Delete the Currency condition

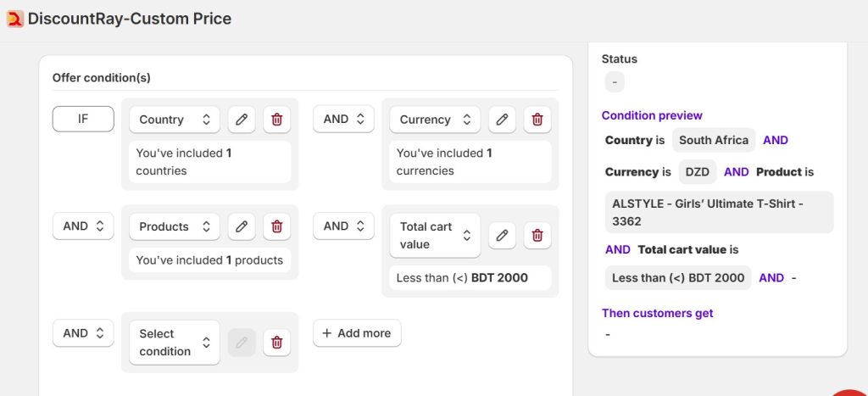coord(537,120)
